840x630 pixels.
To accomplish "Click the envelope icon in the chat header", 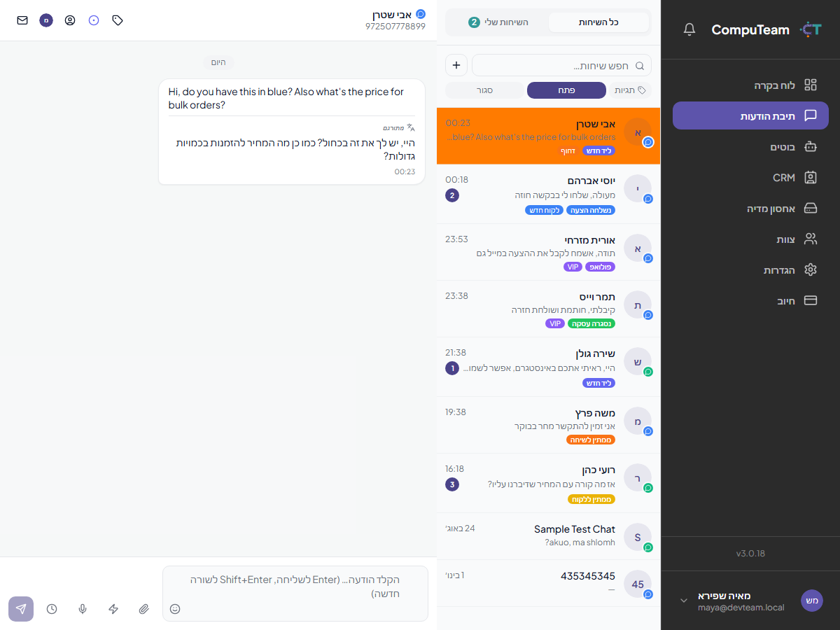I will pyautogui.click(x=22, y=20).
